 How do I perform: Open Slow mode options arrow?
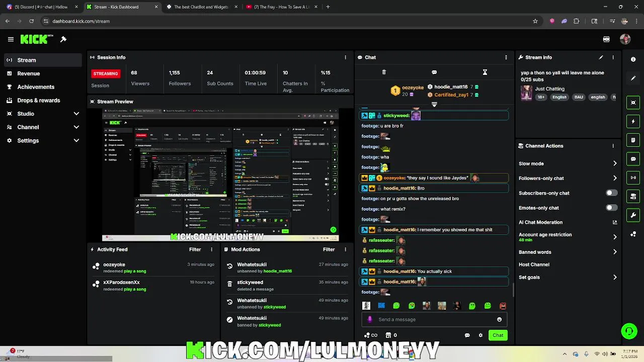pyautogui.click(x=615, y=163)
